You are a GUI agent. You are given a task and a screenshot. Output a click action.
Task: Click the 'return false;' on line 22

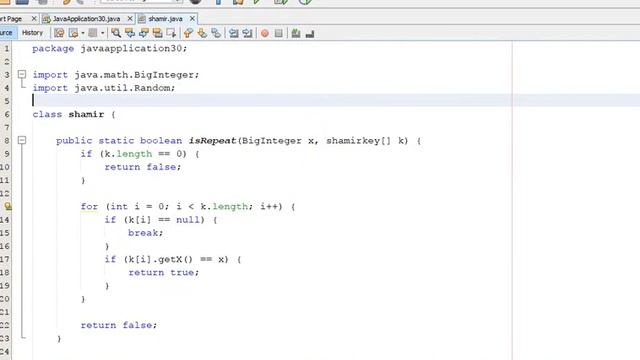pos(119,325)
